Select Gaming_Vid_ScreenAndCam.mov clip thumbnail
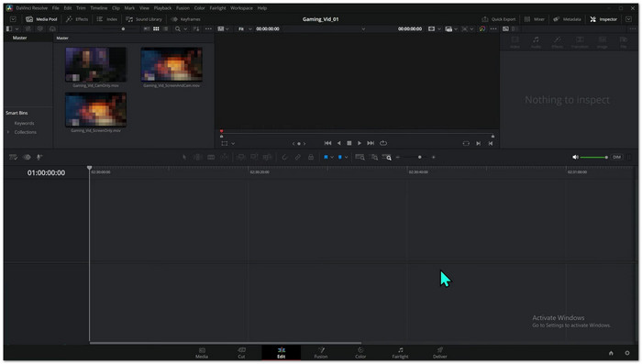The width and height of the screenshot is (642, 364). tap(172, 64)
